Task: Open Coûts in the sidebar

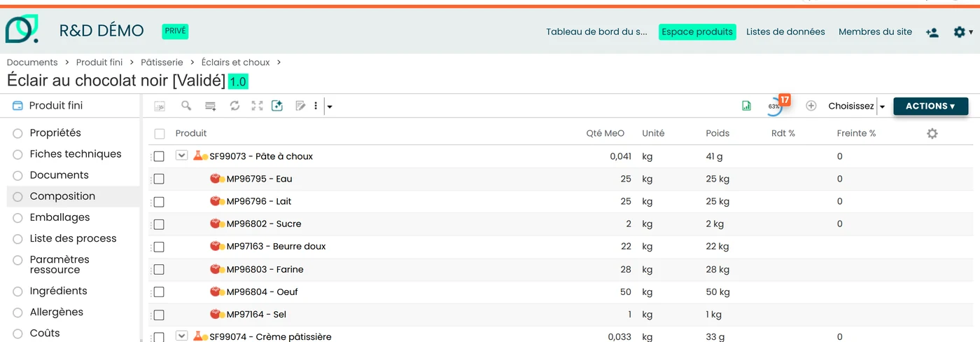Action: pyautogui.click(x=45, y=333)
